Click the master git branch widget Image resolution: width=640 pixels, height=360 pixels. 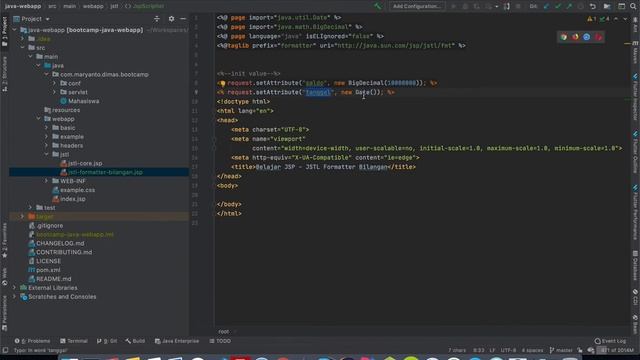point(561,350)
